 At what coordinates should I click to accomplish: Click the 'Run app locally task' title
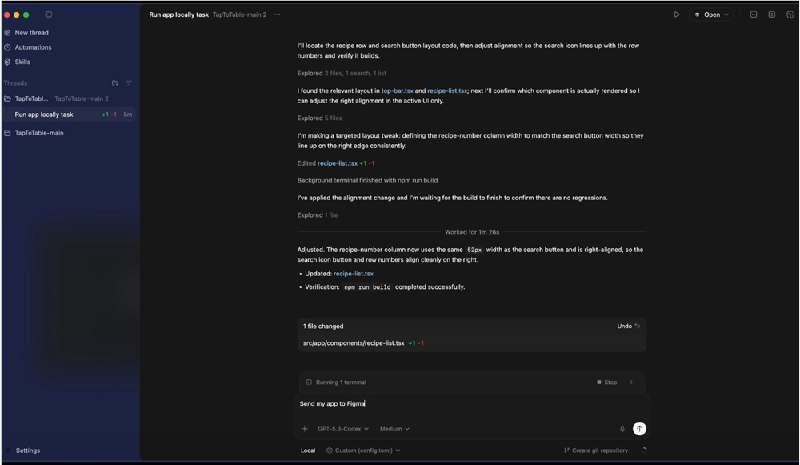coord(179,14)
